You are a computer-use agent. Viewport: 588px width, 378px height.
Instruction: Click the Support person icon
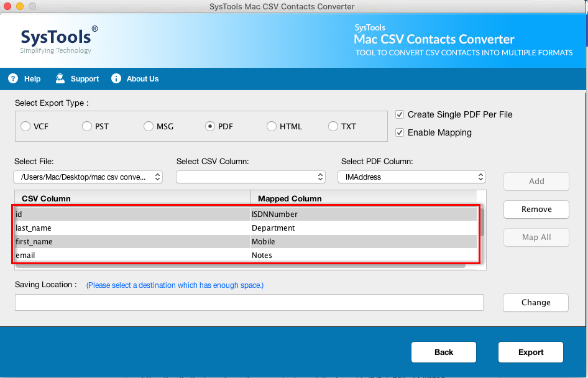coord(60,78)
